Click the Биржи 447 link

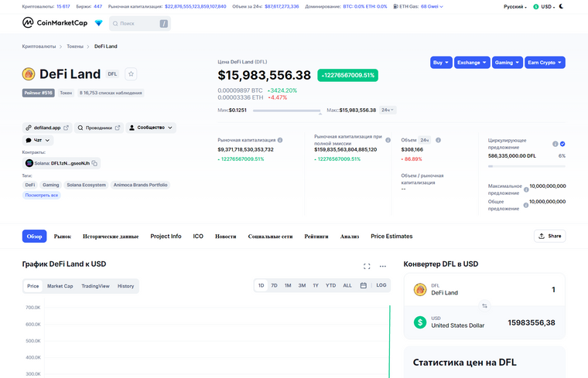click(89, 6)
